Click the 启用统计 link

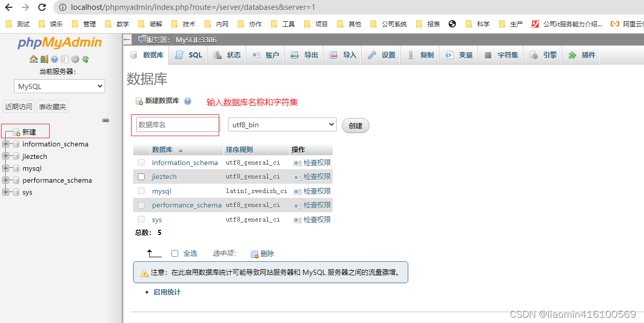pyautogui.click(x=167, y=292)
